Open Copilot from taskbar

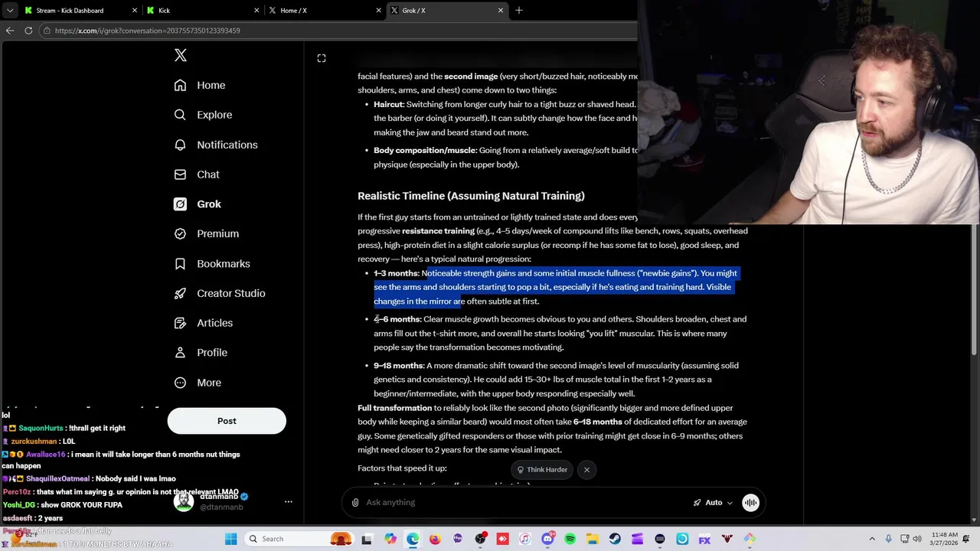point(390,539)
